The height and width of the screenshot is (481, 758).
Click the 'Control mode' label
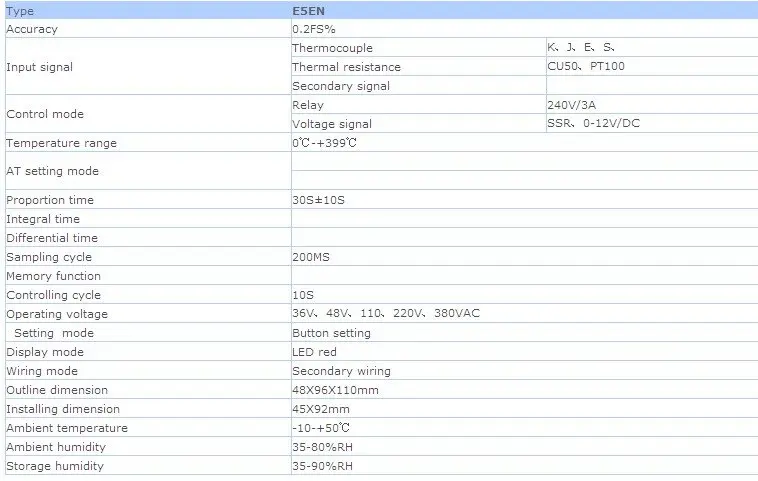[45, 114]
